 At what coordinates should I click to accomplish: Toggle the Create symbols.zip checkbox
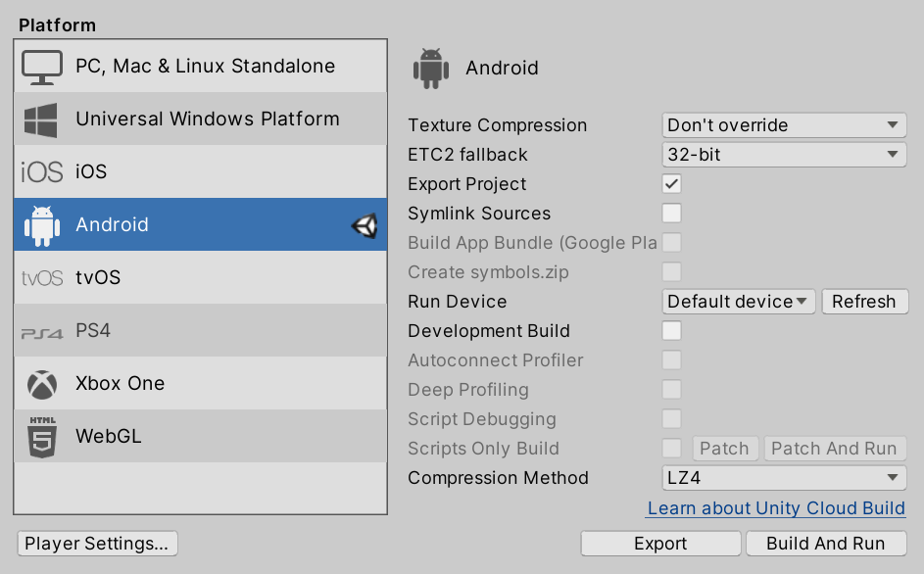(672, 271)
